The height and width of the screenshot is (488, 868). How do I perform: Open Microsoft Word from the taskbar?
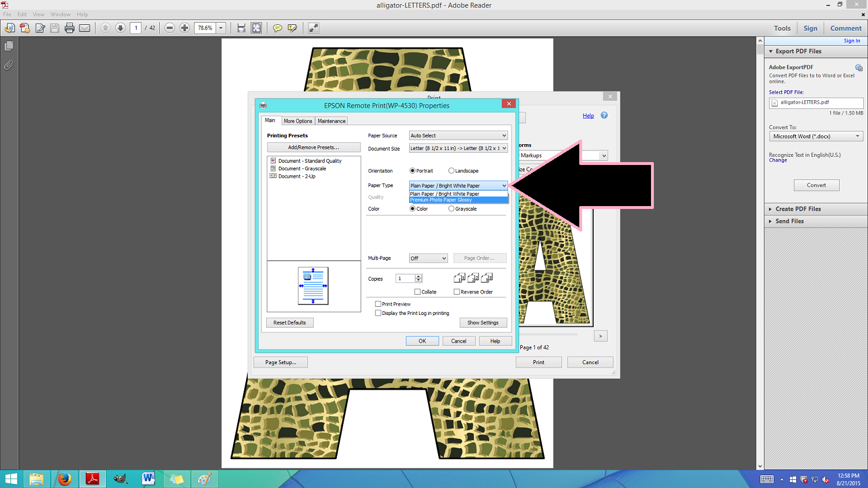148,479
